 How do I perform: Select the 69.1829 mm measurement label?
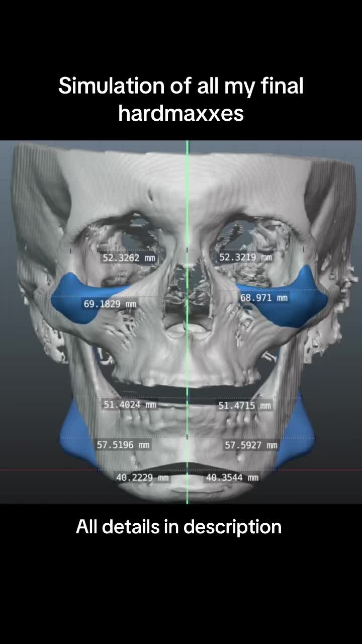click(110, 304)
